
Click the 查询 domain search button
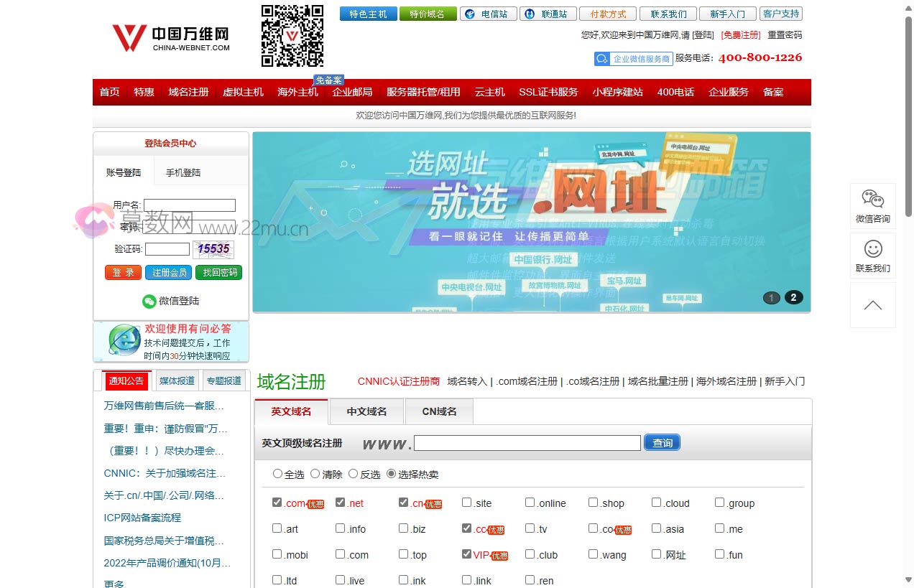point(661,442)
